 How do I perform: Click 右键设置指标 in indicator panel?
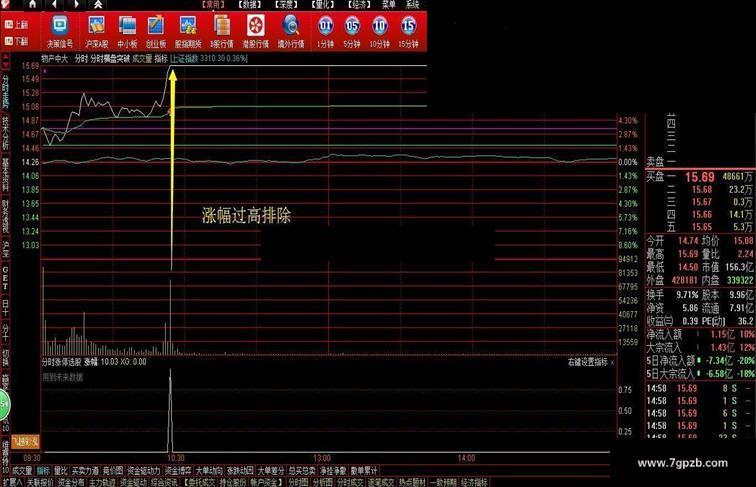pyautogui.click(x=588, y=362)
